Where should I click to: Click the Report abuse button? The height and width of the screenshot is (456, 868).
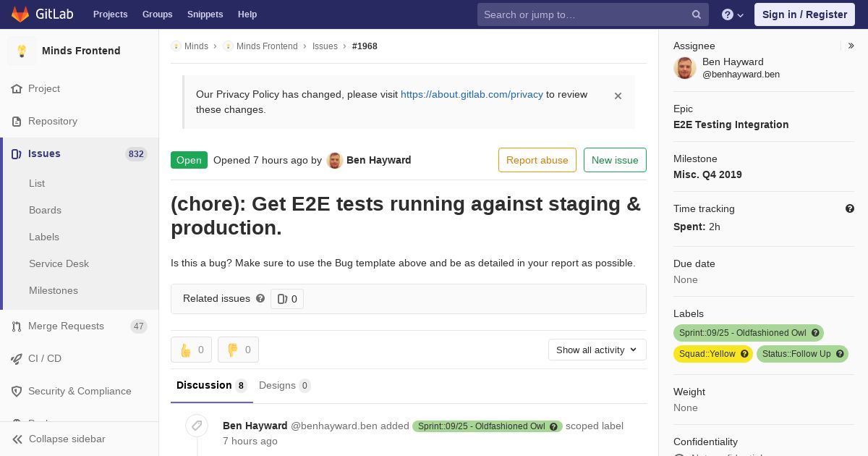coord(537,160)
